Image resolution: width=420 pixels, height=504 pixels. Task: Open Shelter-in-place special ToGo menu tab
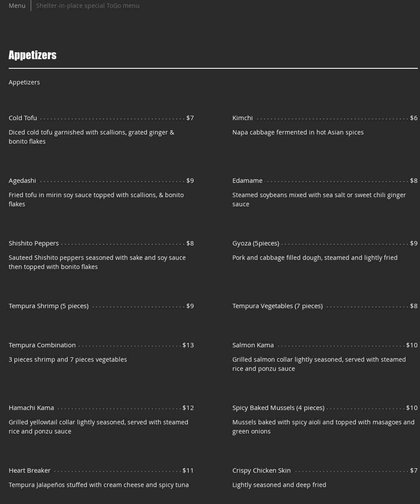click(x=87, y=5)
